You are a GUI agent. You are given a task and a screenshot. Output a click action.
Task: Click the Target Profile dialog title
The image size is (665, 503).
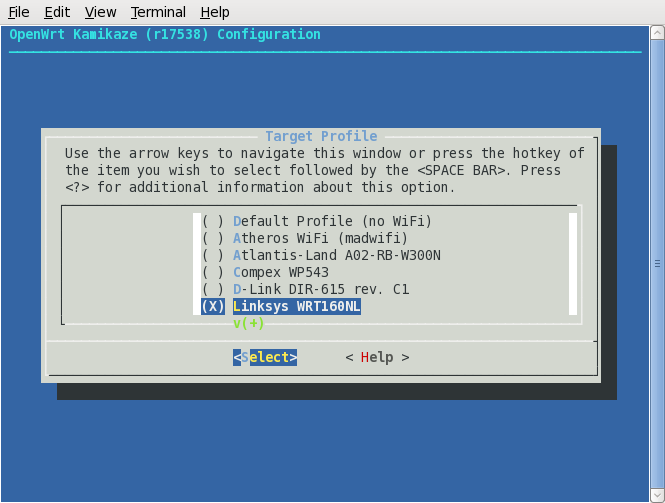(321, 136)
